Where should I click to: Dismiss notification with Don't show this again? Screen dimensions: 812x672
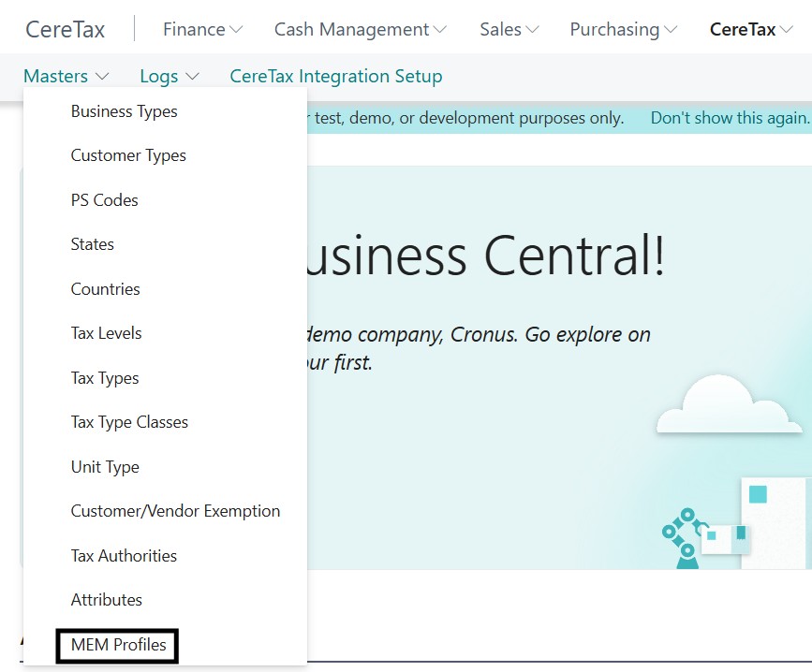[731, 118]
